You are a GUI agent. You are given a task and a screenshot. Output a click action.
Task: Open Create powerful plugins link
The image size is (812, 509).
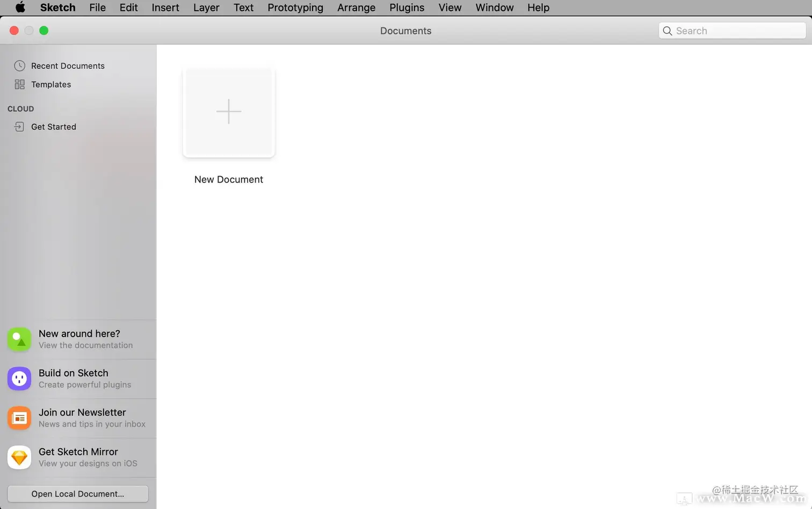85,384
